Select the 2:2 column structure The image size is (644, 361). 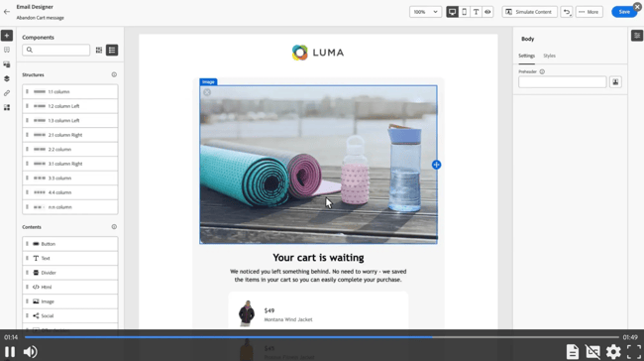click(70, 149)
